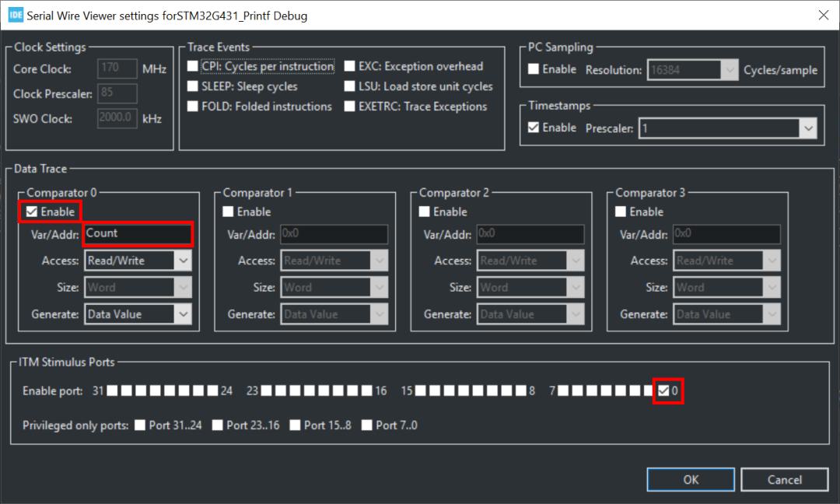Viewport: 840px width, 504px height.
Task: Open Comparator 3 Access dropdown
Action: (727, 261)
